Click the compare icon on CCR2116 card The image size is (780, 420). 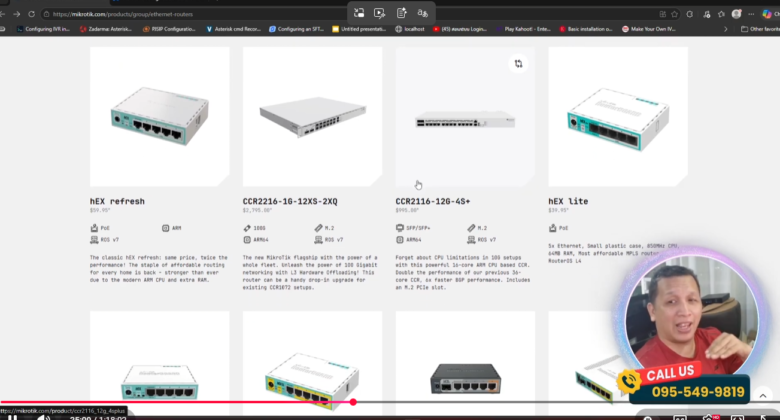pyautogui.click(x=518, y=64)
